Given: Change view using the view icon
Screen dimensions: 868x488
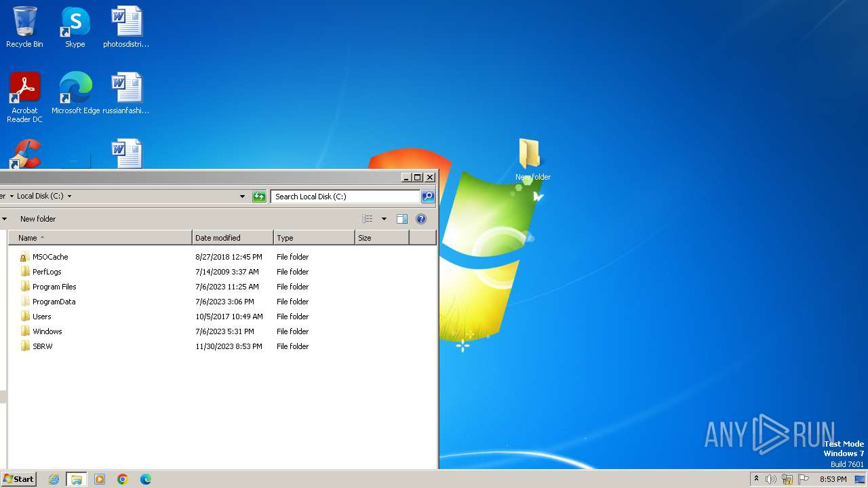Looking at the screenshot, I should point(368,219).
